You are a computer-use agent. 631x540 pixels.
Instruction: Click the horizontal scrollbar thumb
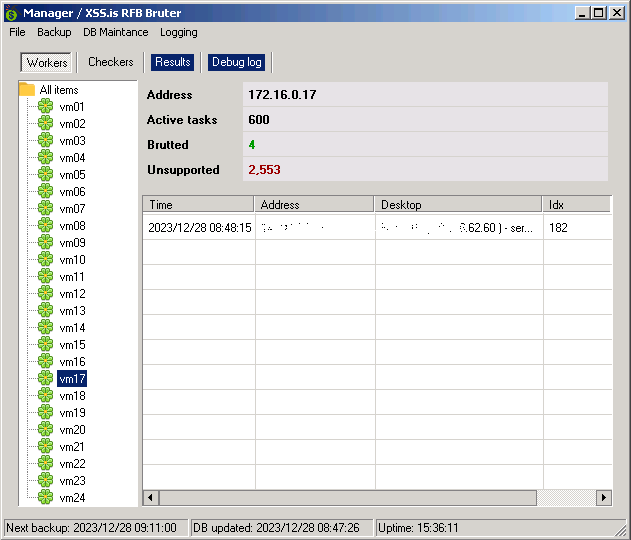(348, 498)
